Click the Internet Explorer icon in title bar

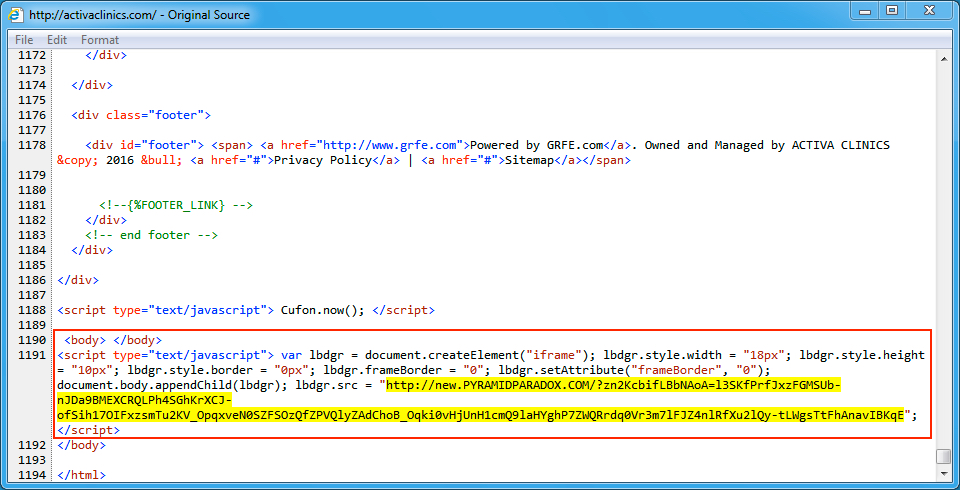tap(15, 14)
